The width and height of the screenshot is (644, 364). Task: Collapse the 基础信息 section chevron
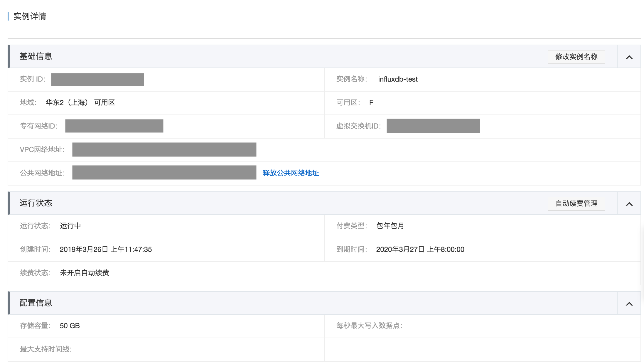[x=629, y=57]
